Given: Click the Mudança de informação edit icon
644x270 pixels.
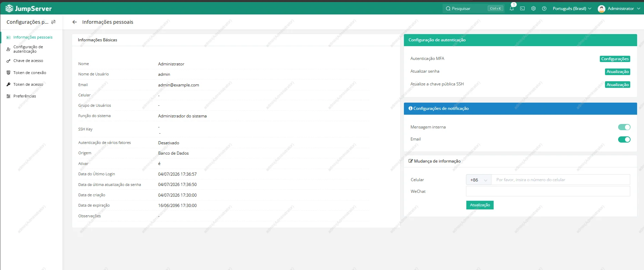Looking at the screenshot, I should pyautogui.click(x=411, y=161).
